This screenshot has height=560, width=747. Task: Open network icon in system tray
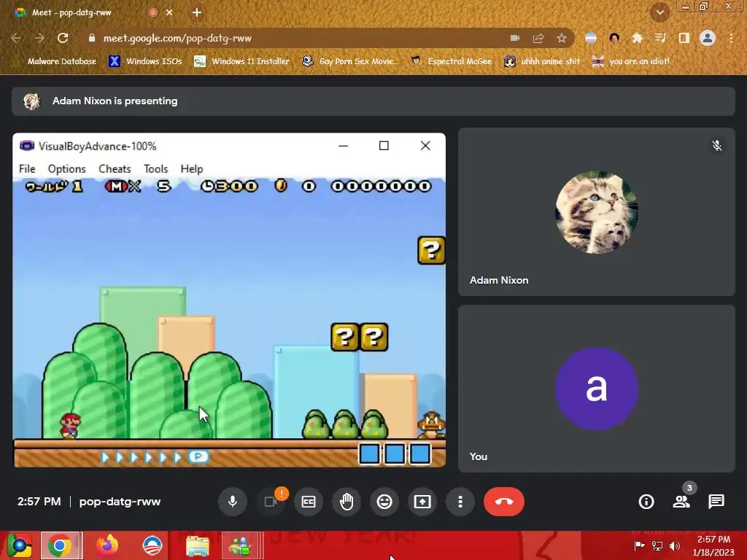click(x=657, y=545)
